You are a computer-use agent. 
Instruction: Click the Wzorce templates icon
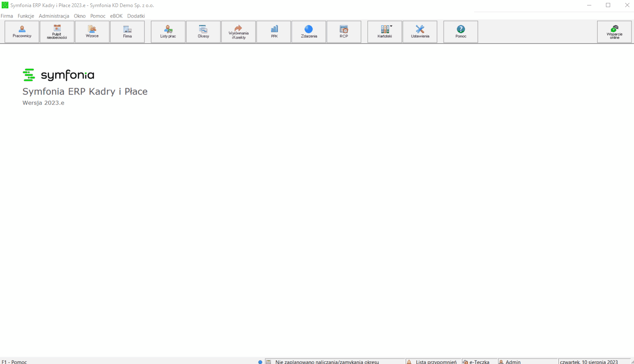[92, 32]
